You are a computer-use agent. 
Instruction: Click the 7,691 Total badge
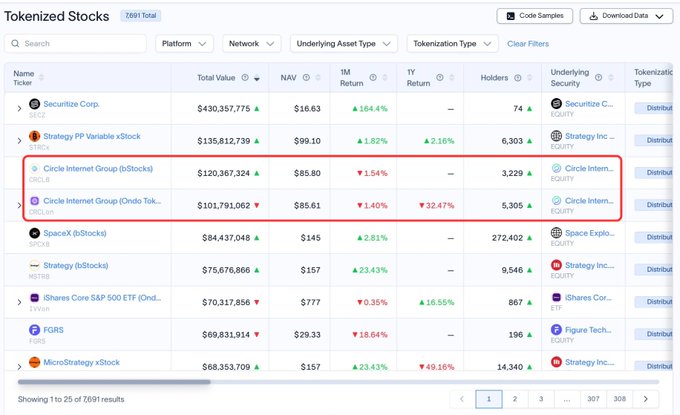pos(141,16)
